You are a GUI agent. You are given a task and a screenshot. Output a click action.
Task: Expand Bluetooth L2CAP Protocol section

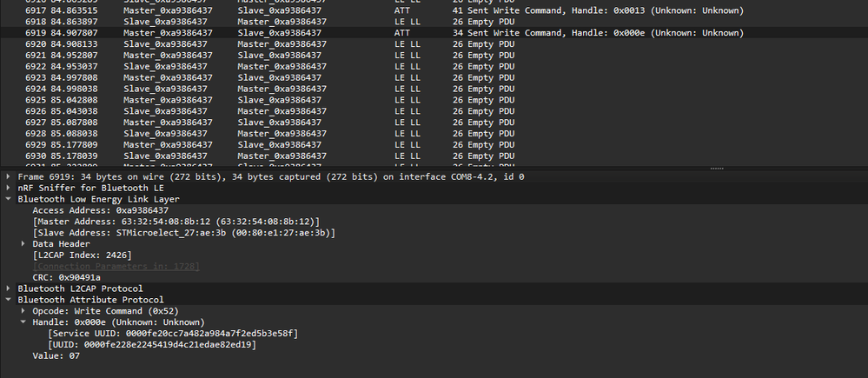click(x=9, y=288)
